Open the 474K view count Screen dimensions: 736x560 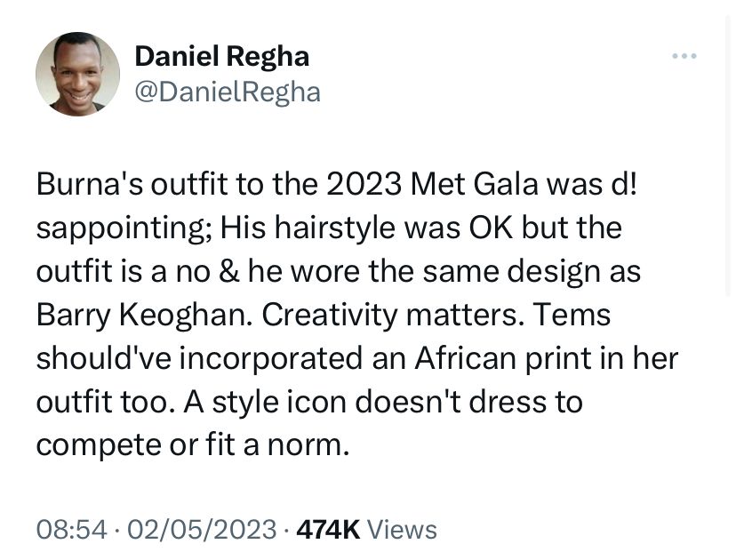pyautogui.click(x=329, y=530)
